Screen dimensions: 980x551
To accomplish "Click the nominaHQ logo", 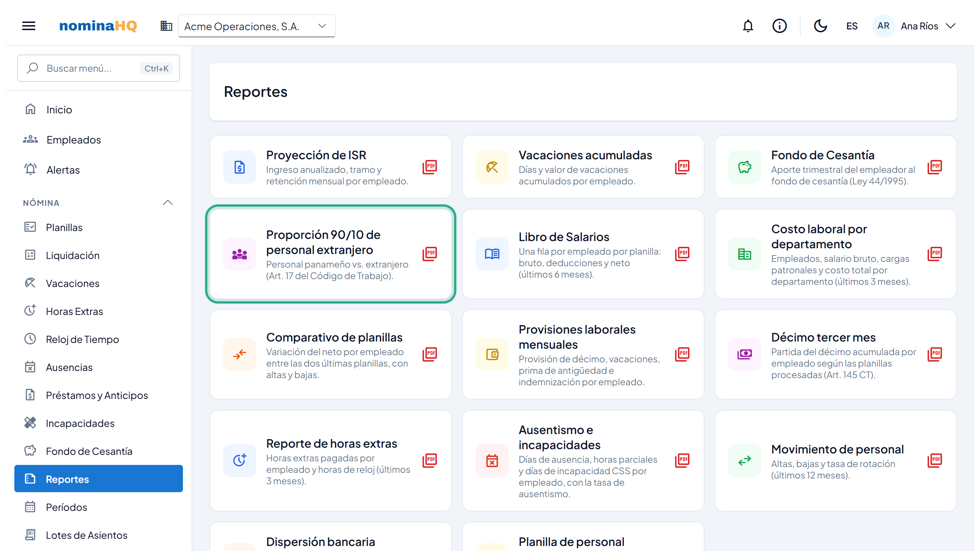I will (x=98, y=26).
